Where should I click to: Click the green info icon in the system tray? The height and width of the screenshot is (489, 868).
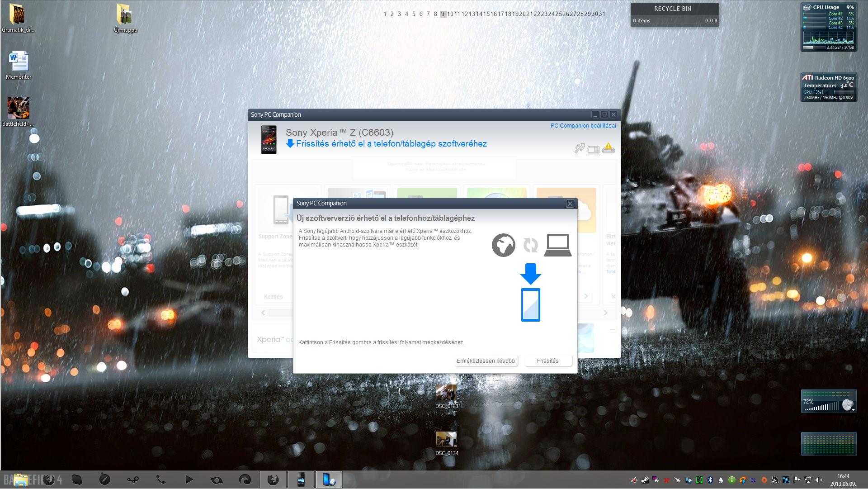(731, 480)
